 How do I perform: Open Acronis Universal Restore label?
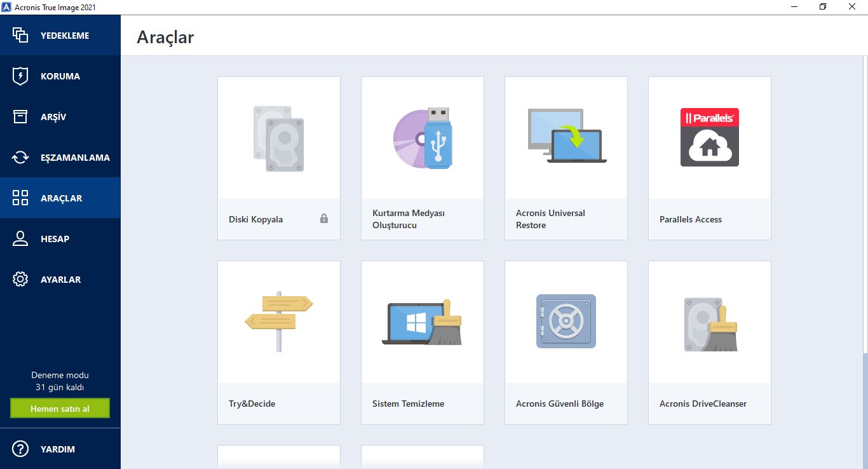pyautogui.click(x=550, y=219)
